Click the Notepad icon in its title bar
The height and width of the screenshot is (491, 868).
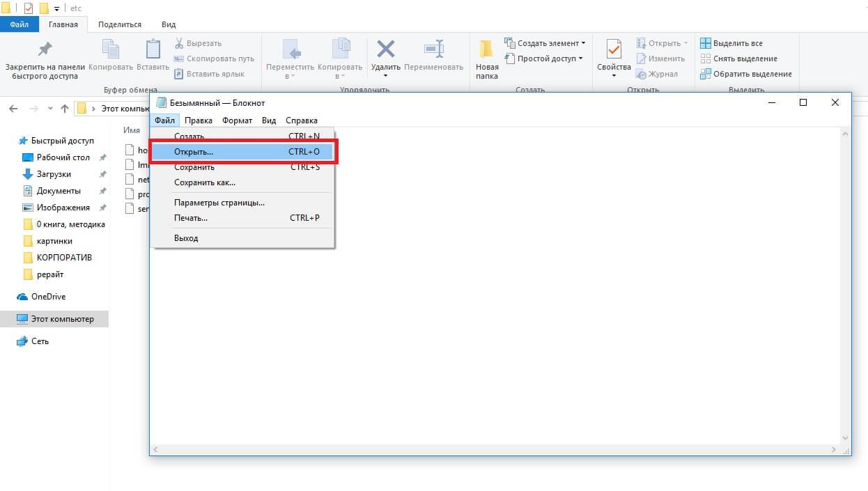click(162, 102)
